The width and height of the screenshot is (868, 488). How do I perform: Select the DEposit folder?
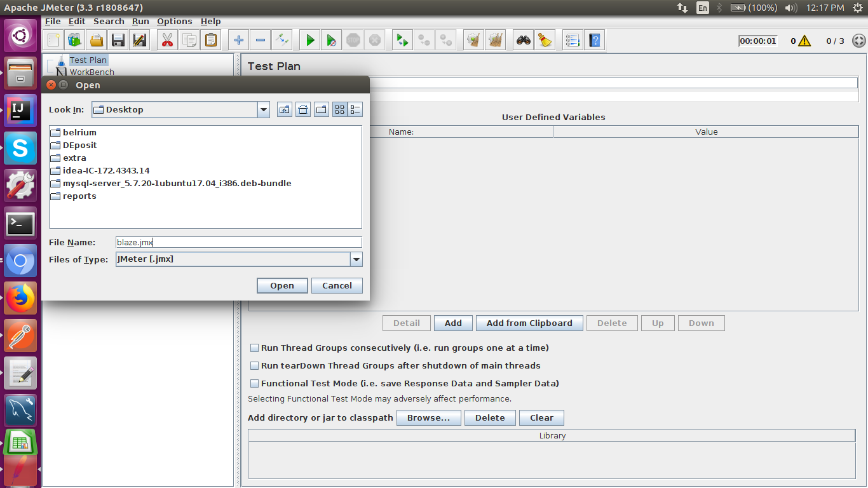coord(74,145)
